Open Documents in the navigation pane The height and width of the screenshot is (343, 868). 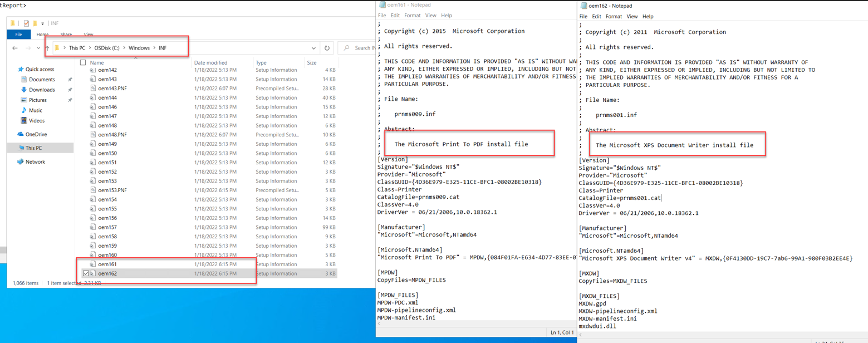point(42,80)
